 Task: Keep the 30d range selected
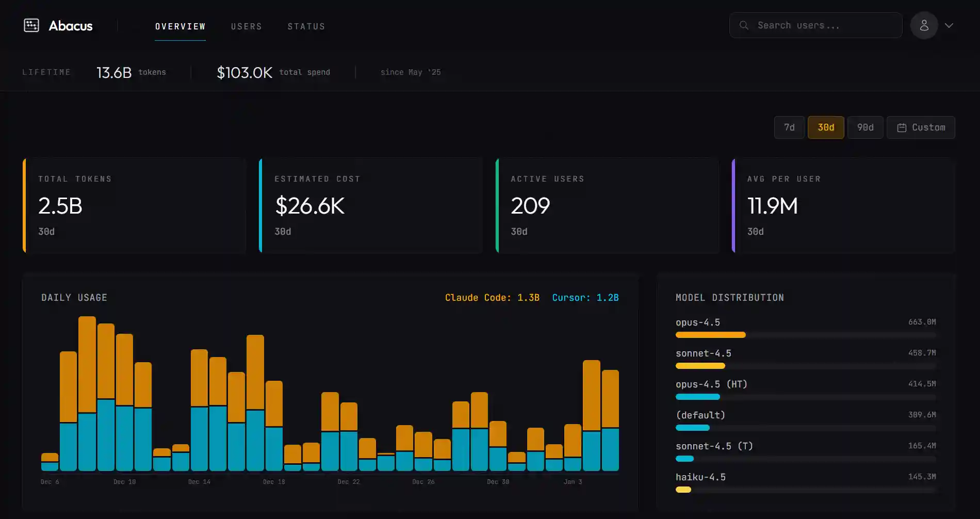click(826, 127)
